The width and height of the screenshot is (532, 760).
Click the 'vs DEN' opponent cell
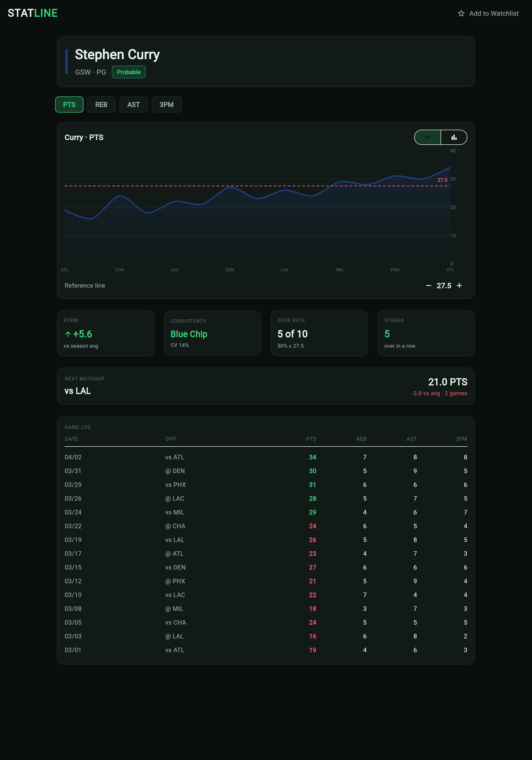(176, 568)
